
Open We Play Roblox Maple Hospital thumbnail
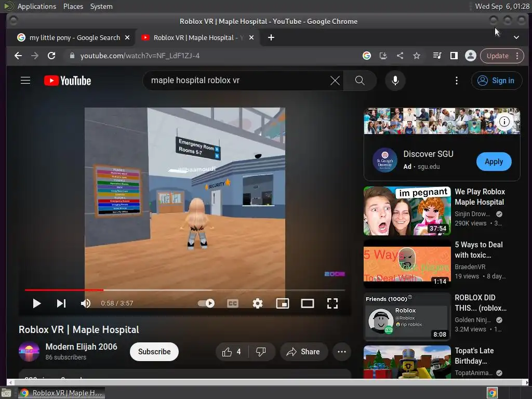(x=407, y=211)
